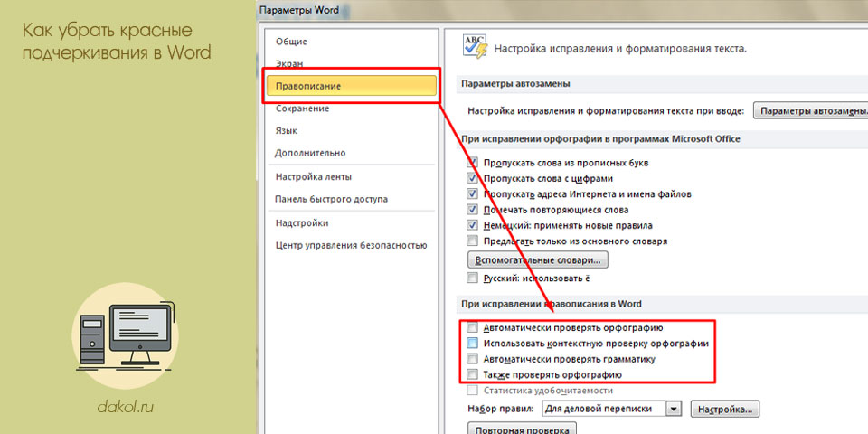Click При исправлении правописания в Word header
Screen dimensions: 868x434
pos(552,304)
